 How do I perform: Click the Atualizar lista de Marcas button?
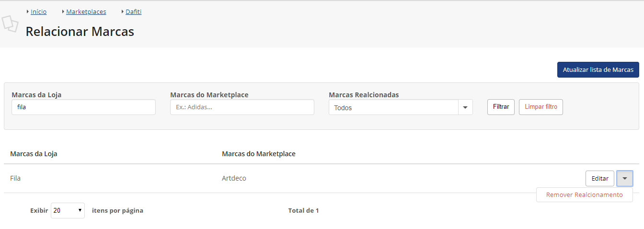pos(598,69)
